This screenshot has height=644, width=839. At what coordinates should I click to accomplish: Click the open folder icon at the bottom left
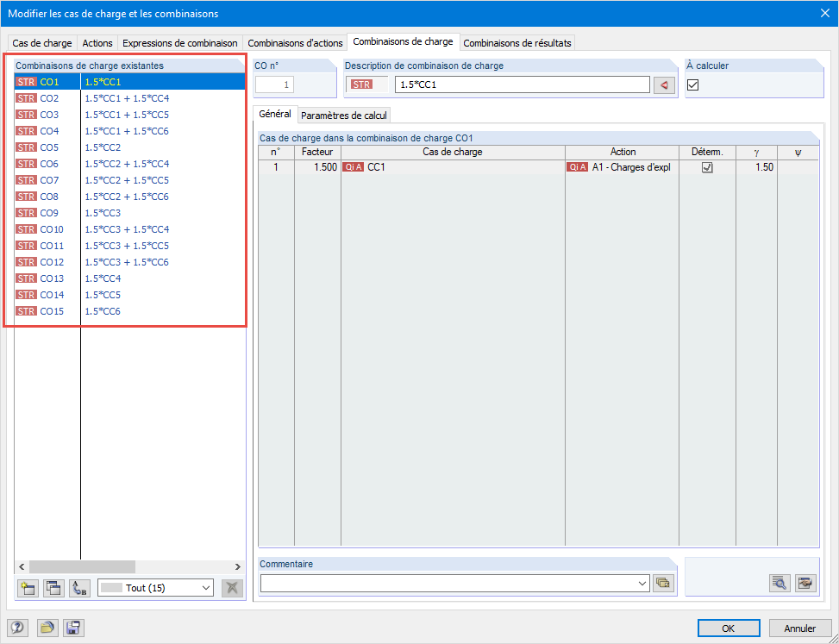coord(47,628)
